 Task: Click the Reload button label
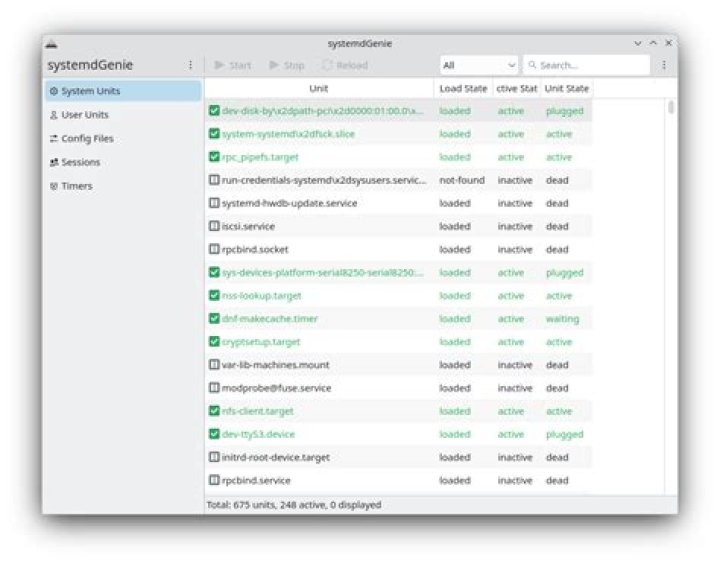click(x=352, y=66)
